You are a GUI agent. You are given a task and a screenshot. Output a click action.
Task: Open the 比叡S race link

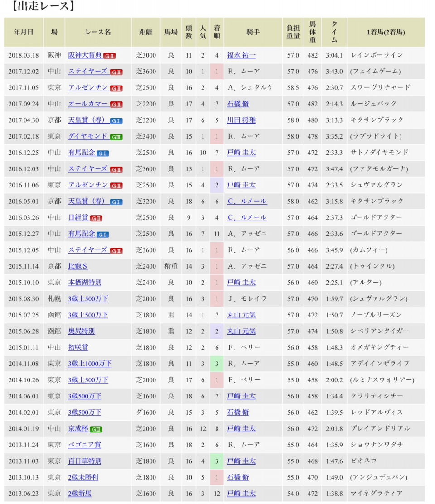coord(78,266)
